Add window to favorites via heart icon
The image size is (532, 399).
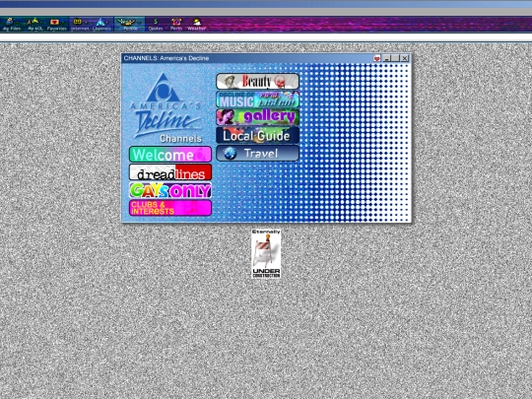[376, 58]
